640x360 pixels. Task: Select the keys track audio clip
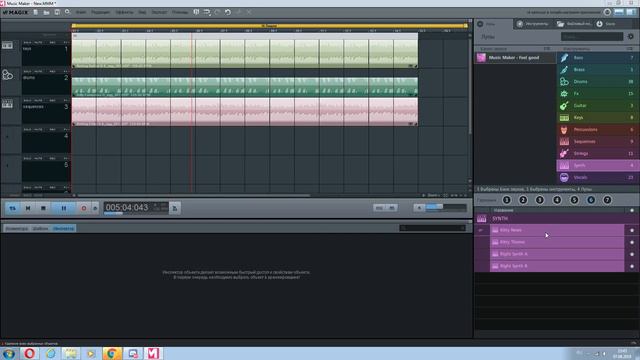pos(244,53)
